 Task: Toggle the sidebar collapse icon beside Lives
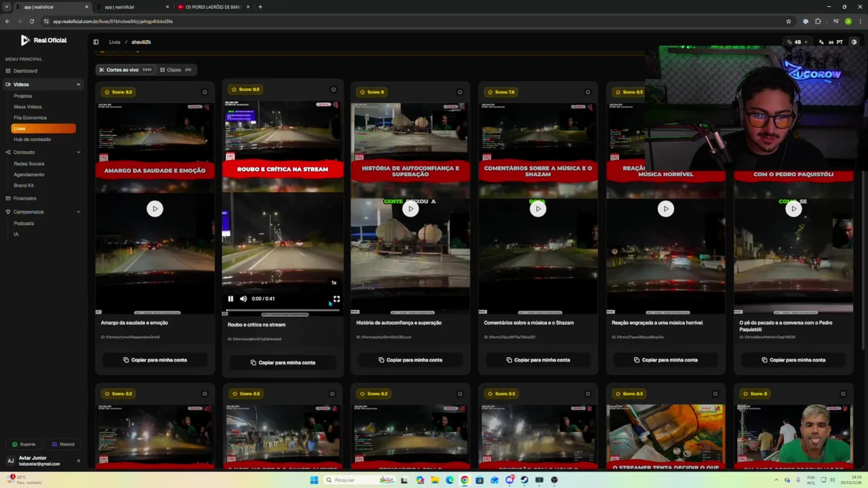96,42
